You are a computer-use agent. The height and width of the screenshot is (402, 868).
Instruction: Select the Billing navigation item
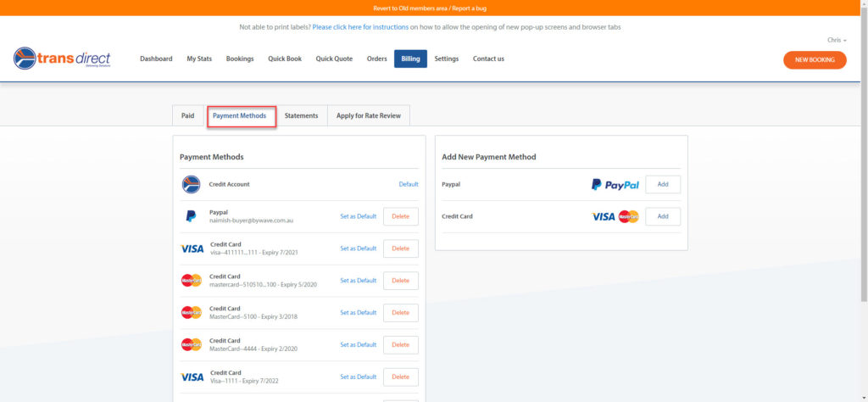(x=411, y=59)
